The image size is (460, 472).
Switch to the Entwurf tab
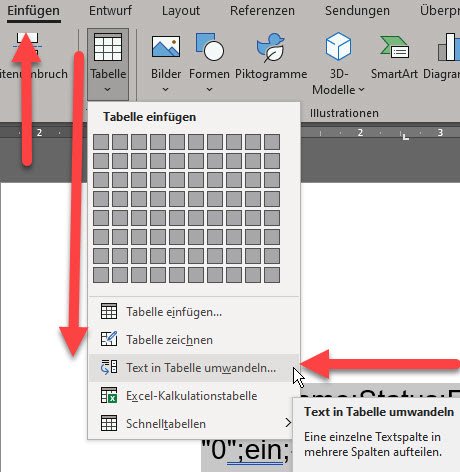click(110, 11)
